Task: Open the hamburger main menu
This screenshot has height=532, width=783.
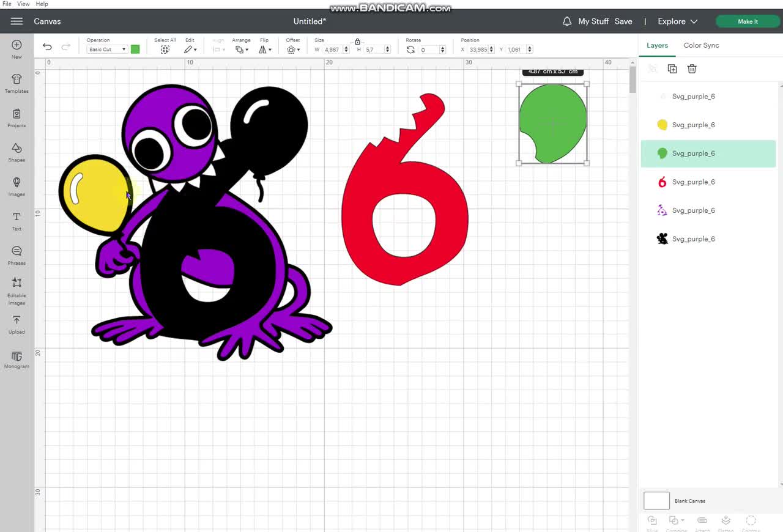Action: [x=17, y=21]
